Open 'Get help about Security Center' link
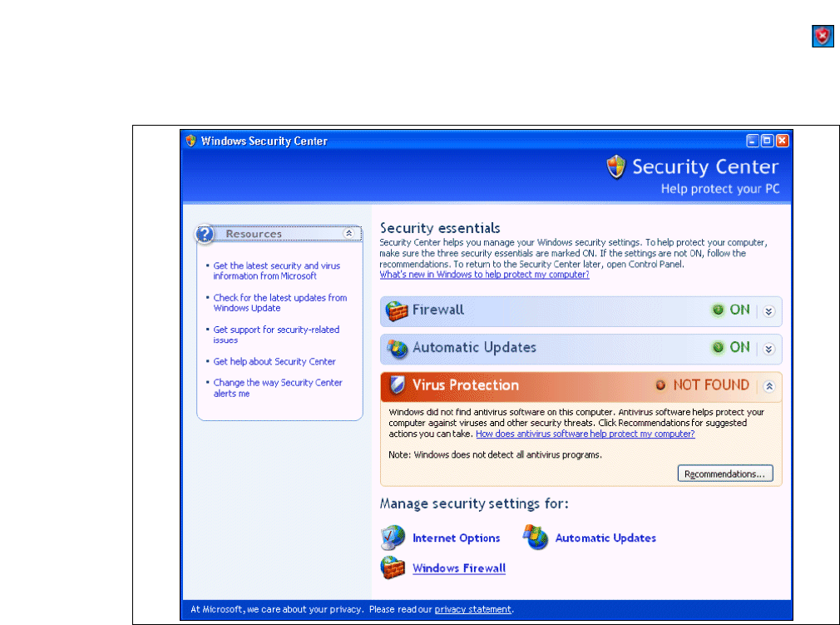 tap(274, 361)
